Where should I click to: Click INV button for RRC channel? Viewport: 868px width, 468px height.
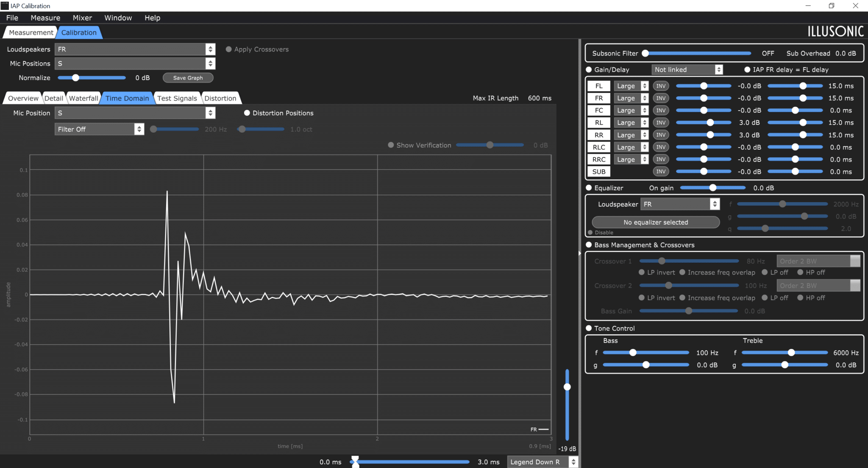[x=661, y=159]
